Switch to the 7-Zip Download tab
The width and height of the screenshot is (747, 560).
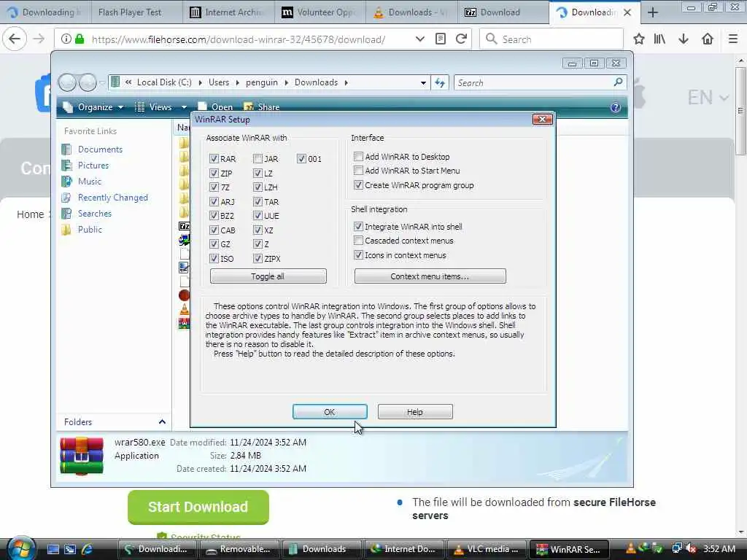coord(503,12)
